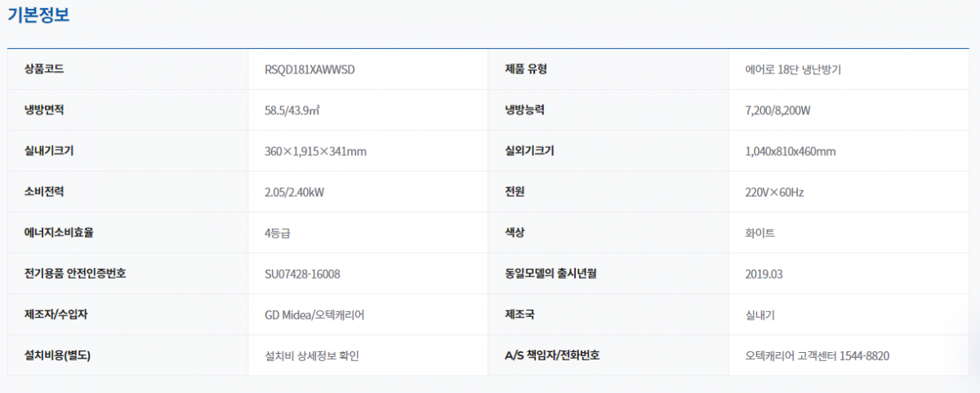Click the 전기용품 안전인증번호 label
Screen dimensions: 980x393
point(75,274)
